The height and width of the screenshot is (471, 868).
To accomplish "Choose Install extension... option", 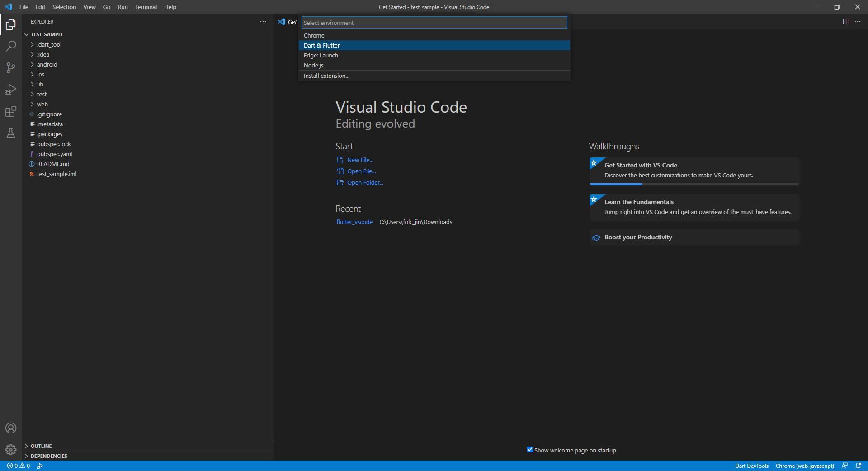I will point(434,76).
